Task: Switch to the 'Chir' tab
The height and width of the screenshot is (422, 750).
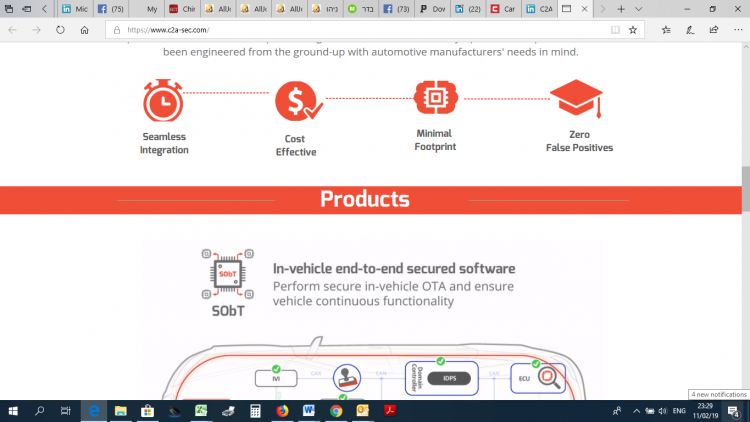Action: pyautogui.click(x=182, y=9)
